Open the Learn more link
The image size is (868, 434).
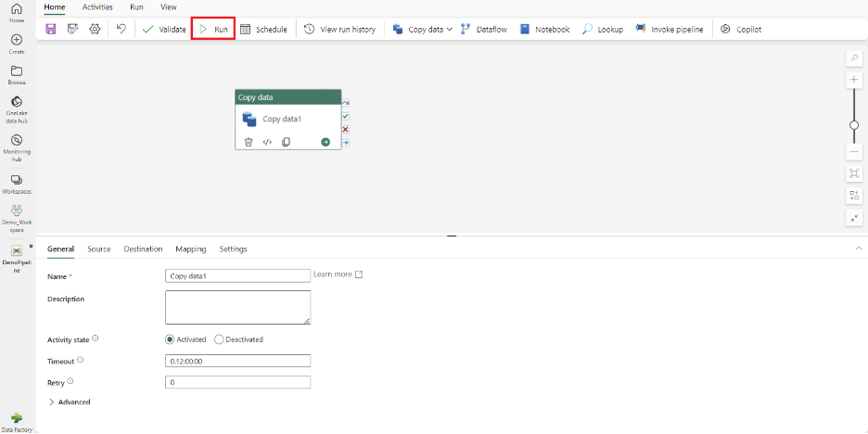tap(338, 274)
